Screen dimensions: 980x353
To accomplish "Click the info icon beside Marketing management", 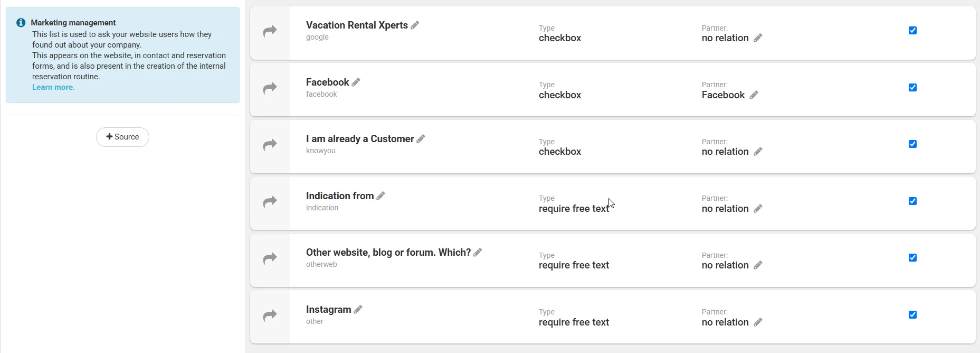I will point(21,23).
